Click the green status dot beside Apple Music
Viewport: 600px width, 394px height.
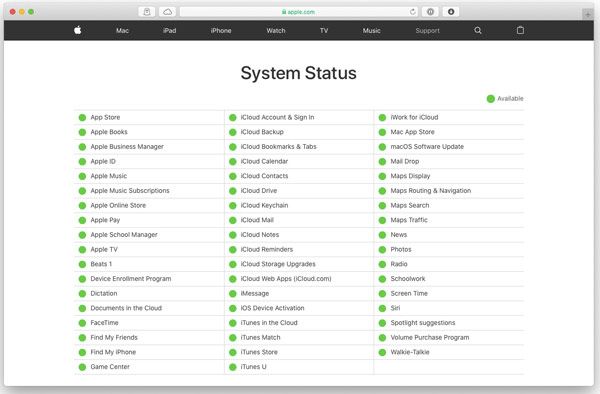[82, 176]
